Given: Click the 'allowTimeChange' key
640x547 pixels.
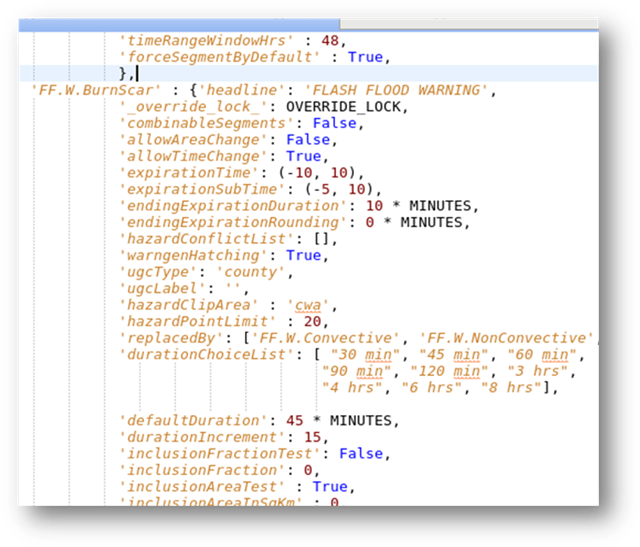Looking at the screenshot, I should point(193,156).
